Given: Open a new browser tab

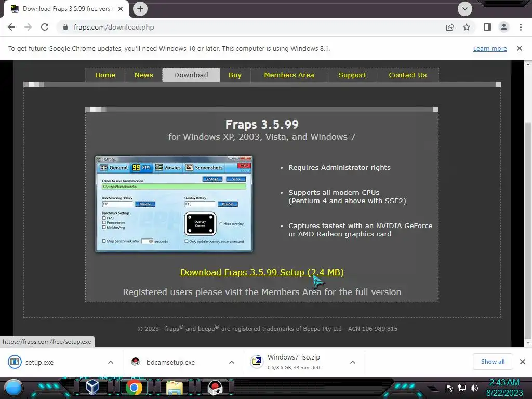Looking at the screenshot, I should click(140, 9).
